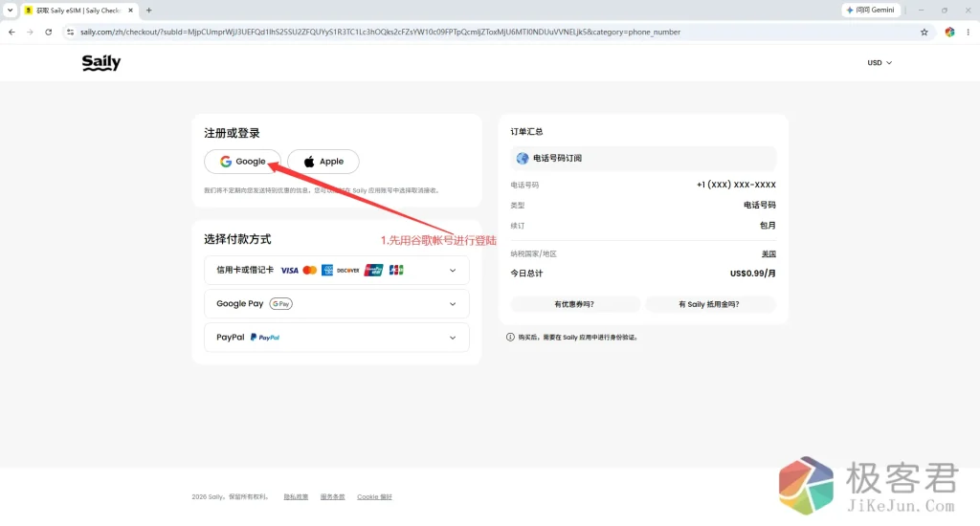Click the JCB card icon
The width and height of the screenshot is (980, 526).
(396, 270)
